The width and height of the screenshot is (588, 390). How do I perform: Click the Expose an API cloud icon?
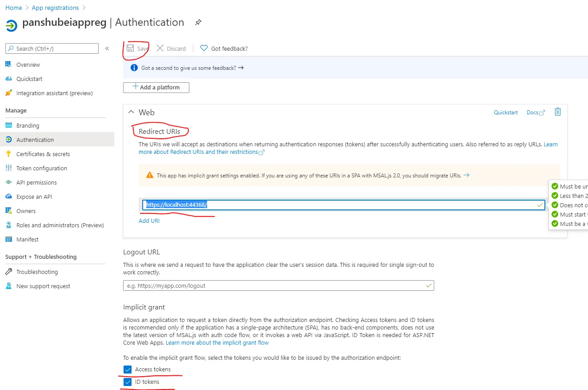[8, 197]
